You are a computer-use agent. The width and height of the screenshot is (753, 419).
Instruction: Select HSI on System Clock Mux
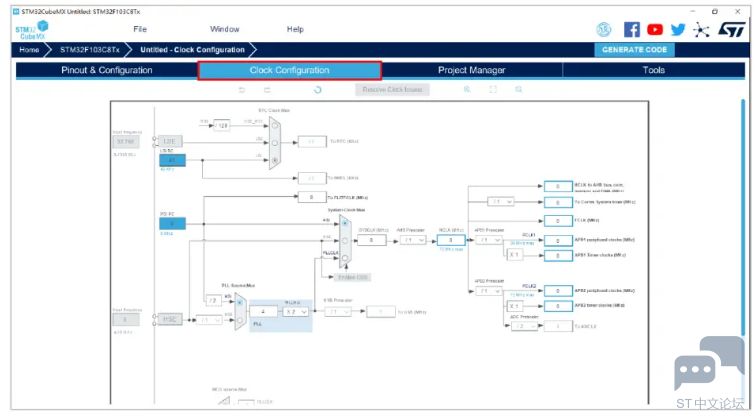(345, 223)
